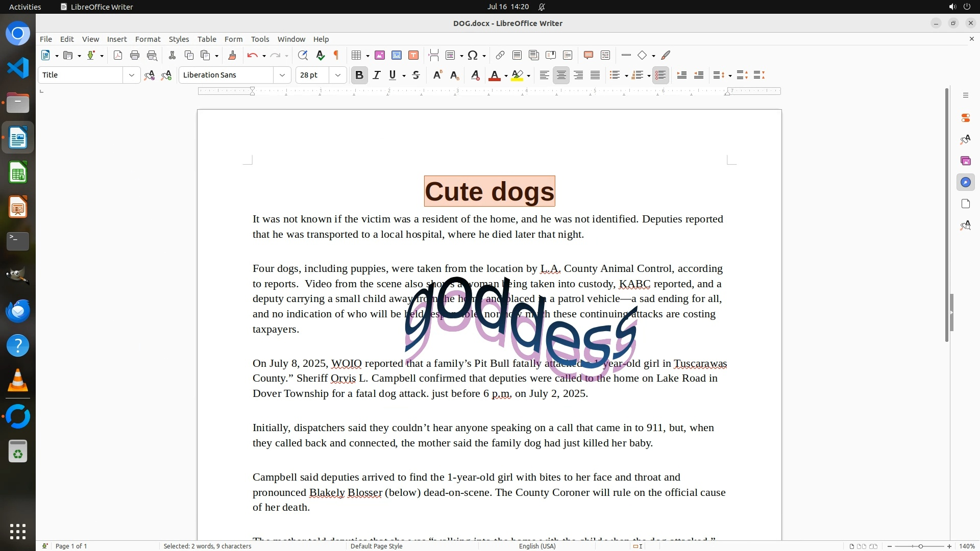Open the Find and Replace tool
The width and height of the screenshot is (980, 551).
[x=303, y=55]
